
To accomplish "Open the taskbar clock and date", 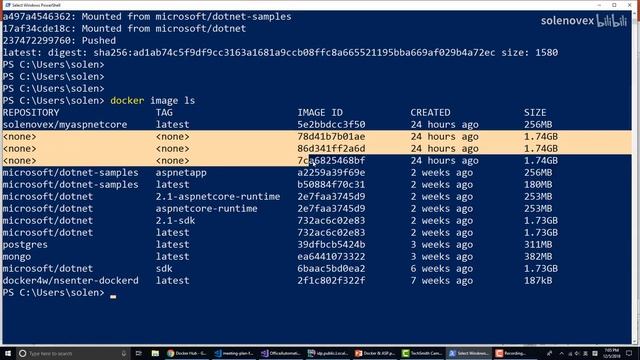I will click(x=611, y=353).
